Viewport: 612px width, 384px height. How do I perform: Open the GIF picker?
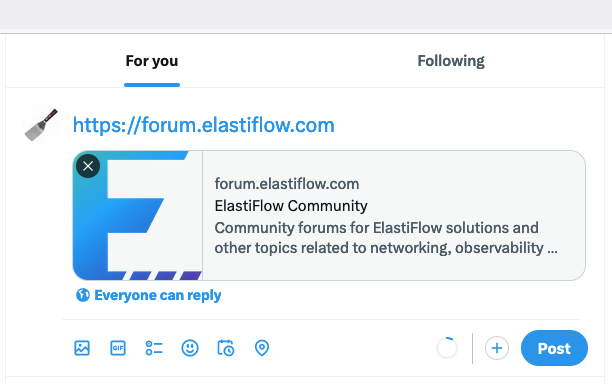click(x=118, y=348)
